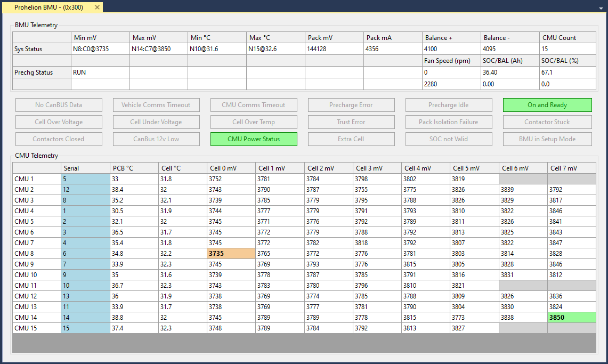Click the blue Serial cell in CMU 2 row

(x=85, y=190)
